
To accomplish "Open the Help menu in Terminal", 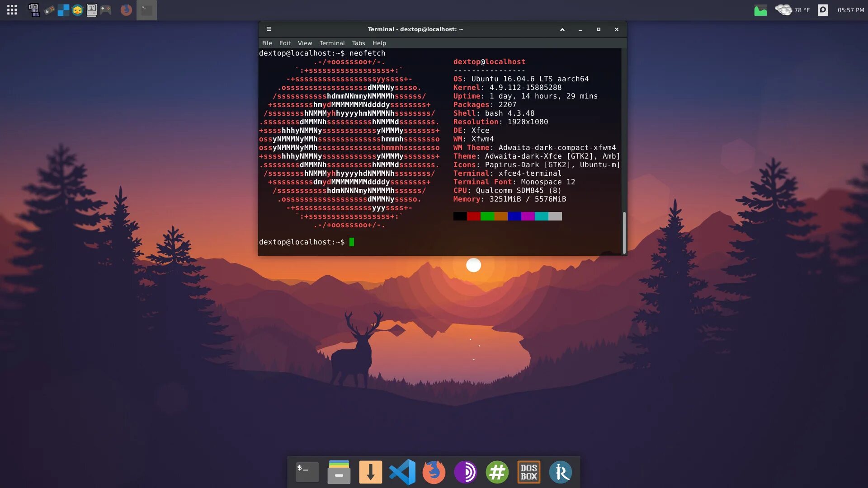I will [x=379, y=43].
